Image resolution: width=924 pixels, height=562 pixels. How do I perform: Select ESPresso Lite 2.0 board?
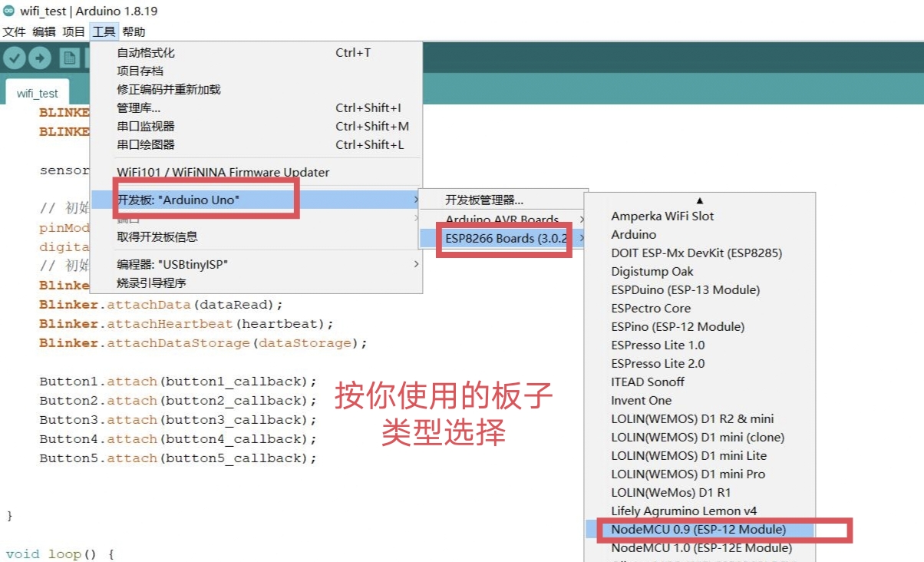699,363
